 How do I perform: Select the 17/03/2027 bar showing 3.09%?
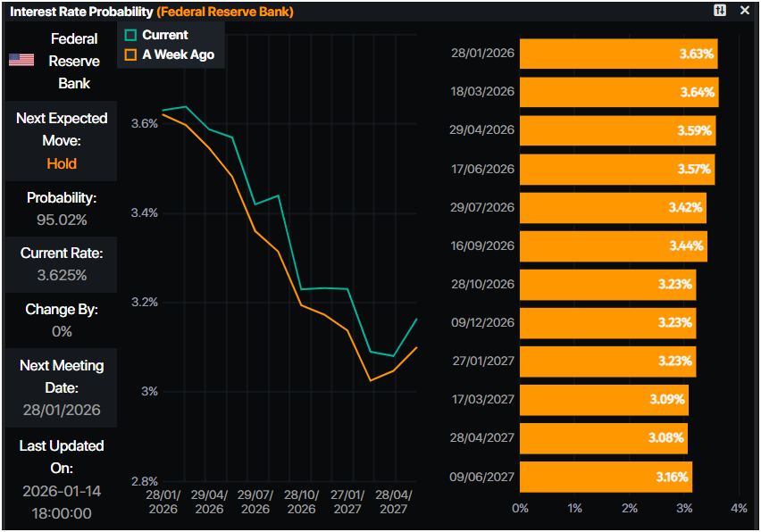tap(604, 399)
